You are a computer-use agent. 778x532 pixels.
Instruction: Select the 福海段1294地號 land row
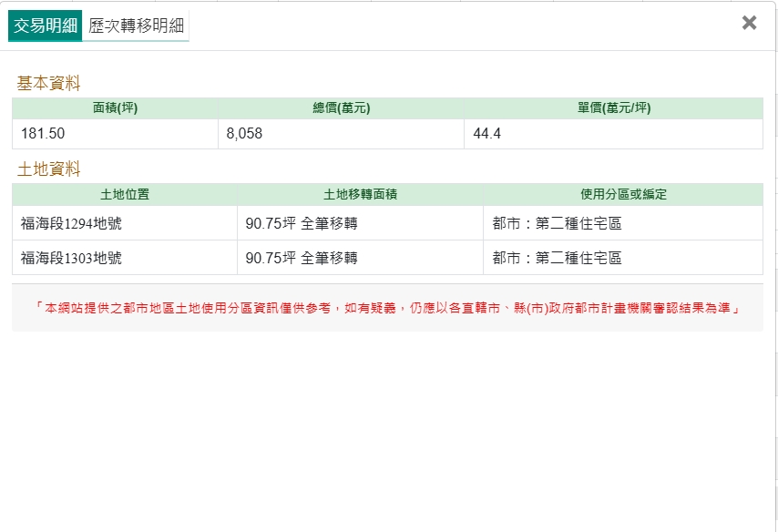tap(71, 223)
